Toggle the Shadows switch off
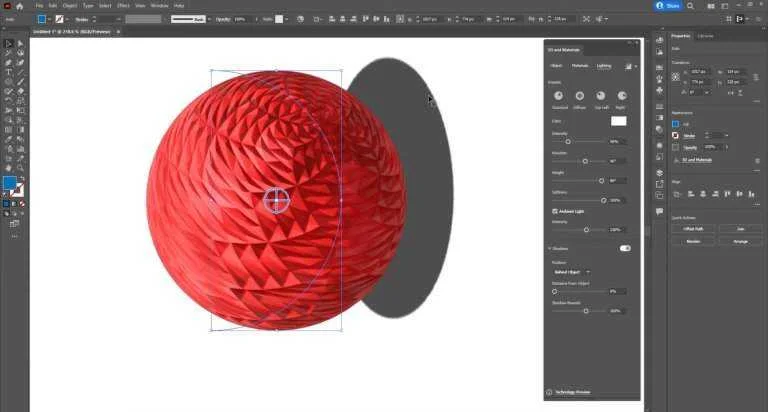 click(625, 248)
